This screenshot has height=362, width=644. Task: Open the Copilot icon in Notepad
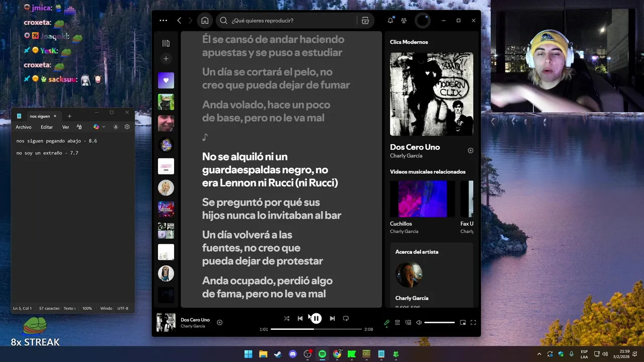click(x=96, y=127)
